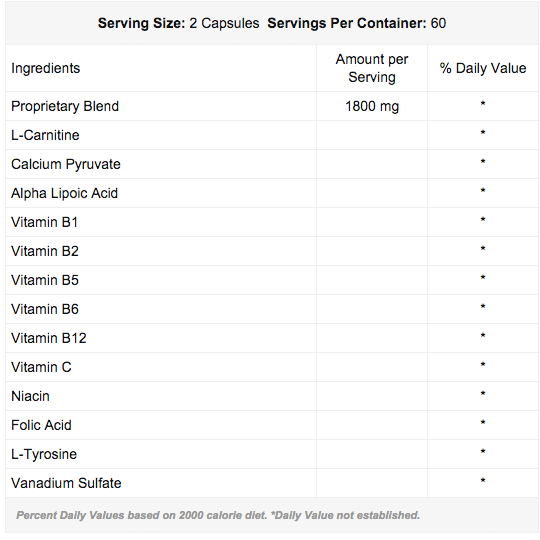The width and height of the screenshot is (540, 540).
Task: Click the Niacin row label
Action: point(30,396)
